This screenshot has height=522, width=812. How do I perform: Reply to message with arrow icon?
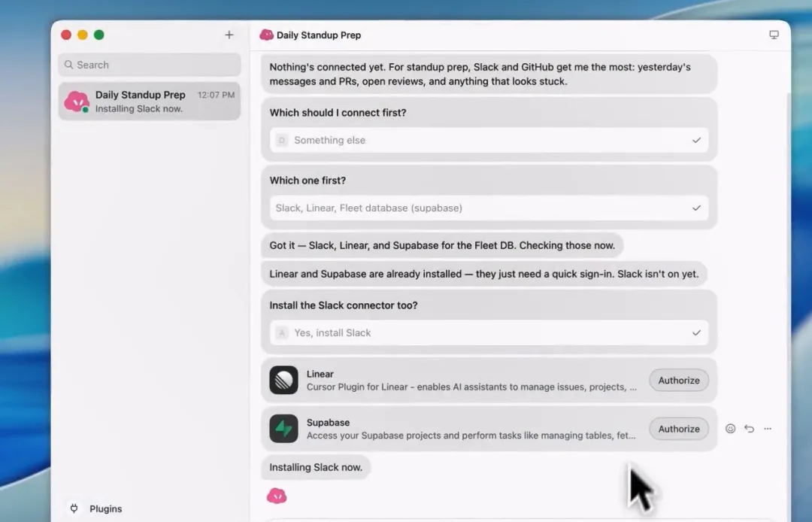click(x=749, y=429)
